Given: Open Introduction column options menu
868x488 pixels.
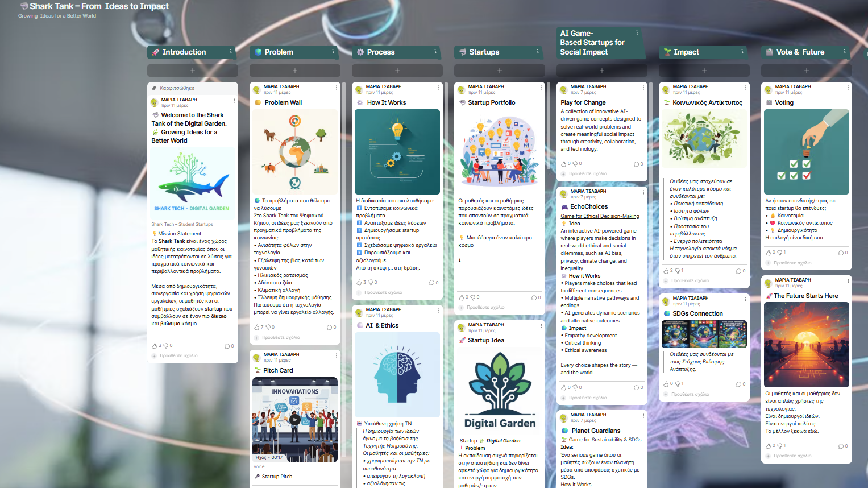Looking at the screenshot, I should [231, 52].
